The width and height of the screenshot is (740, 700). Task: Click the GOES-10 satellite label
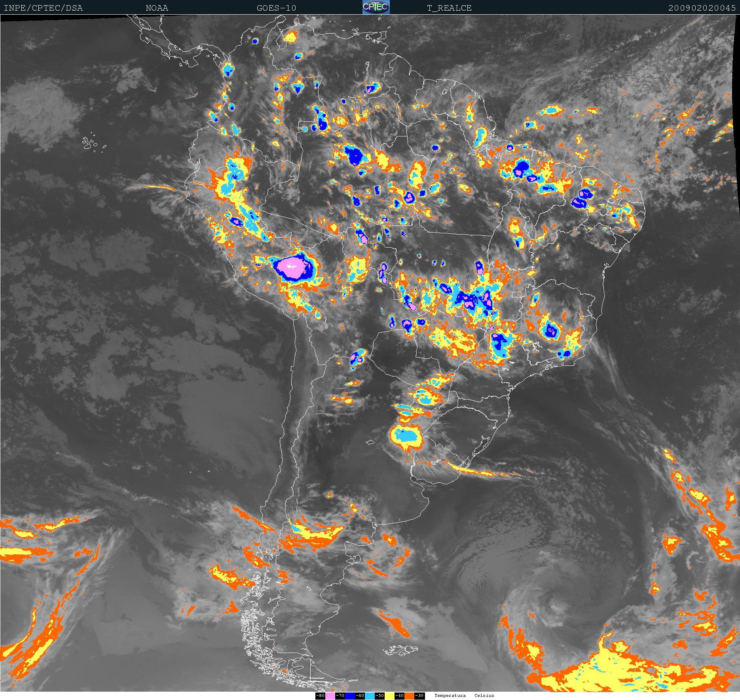coord(276,8)
